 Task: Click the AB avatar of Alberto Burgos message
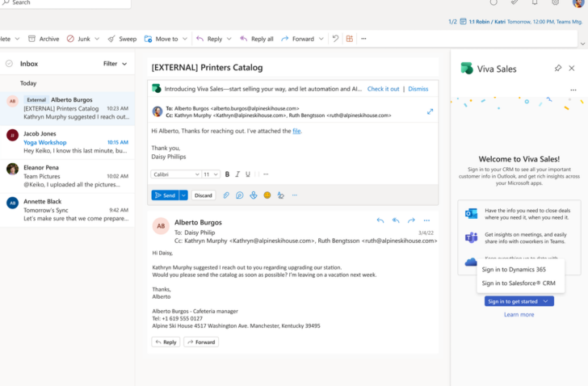tap(161, 226)
